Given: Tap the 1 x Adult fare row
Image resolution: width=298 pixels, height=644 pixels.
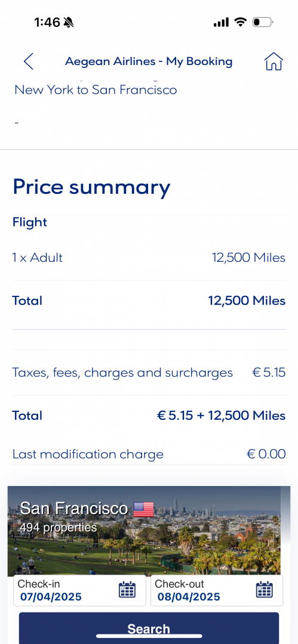Looking at the screenshot, I should (x=149, y=258).
